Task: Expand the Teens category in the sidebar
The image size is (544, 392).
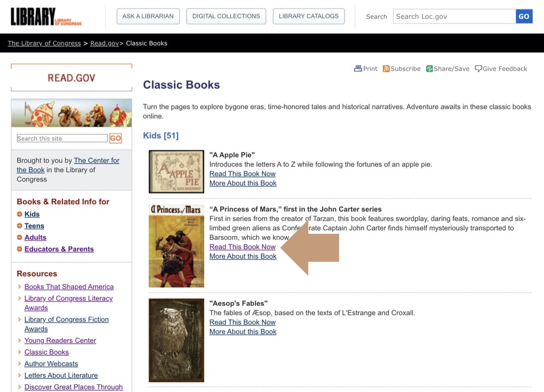Action: coord(34,226)
